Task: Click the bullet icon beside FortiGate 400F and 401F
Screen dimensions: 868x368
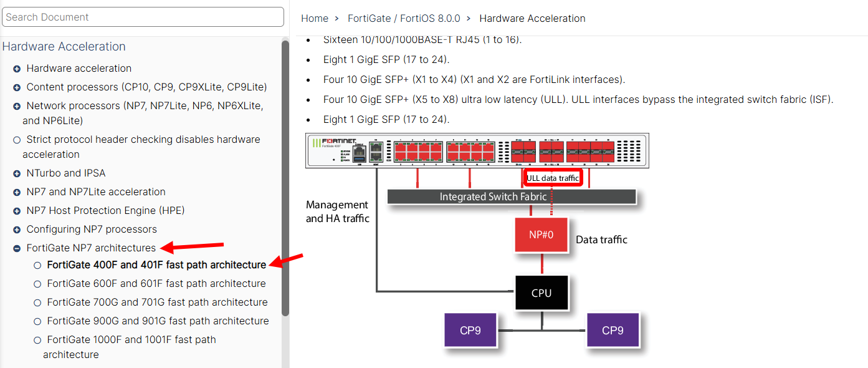Action: (37, 265)
